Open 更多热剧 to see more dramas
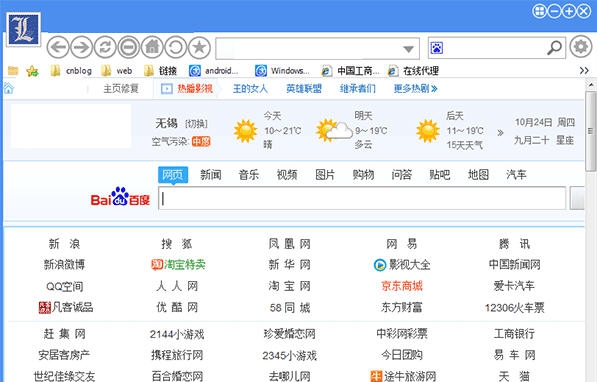 click(x=415, y=89)
